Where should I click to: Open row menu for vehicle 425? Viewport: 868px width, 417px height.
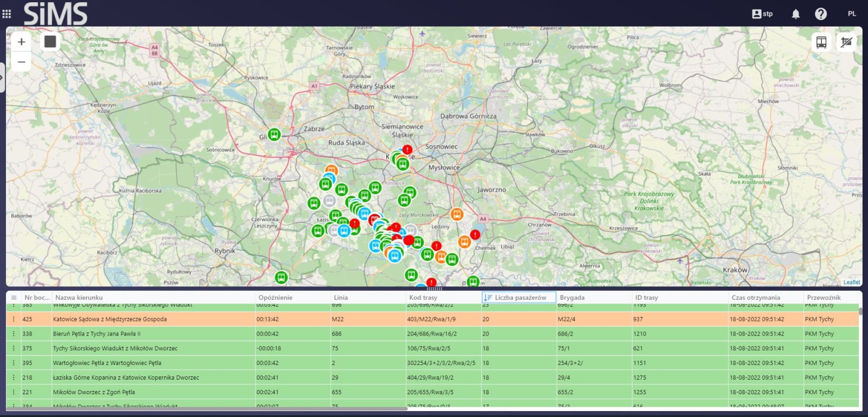coord(14,319)
